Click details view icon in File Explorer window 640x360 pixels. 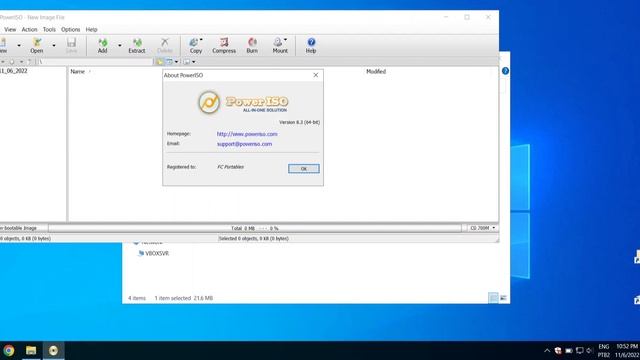coord(493,298)
